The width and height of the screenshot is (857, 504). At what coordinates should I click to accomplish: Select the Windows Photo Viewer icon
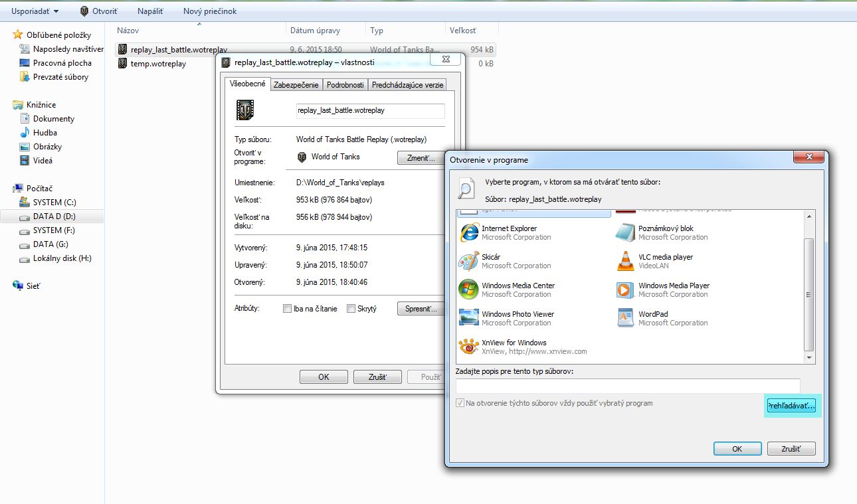[468, 319]
